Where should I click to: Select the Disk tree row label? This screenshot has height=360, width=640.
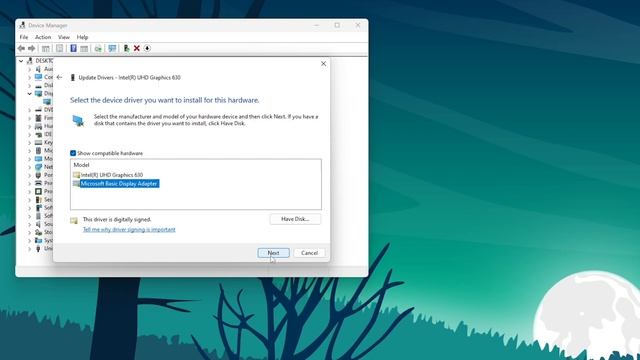coord(49,85)
